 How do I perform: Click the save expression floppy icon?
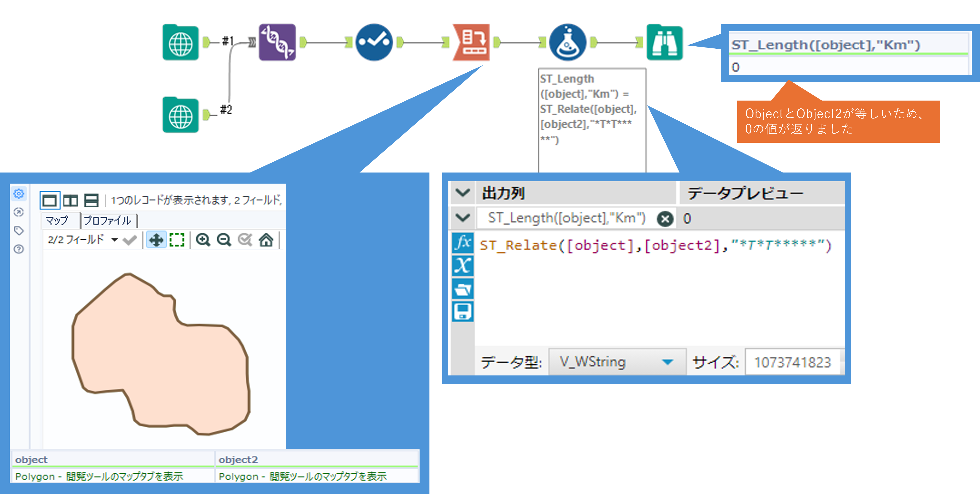tap(463, 311)
